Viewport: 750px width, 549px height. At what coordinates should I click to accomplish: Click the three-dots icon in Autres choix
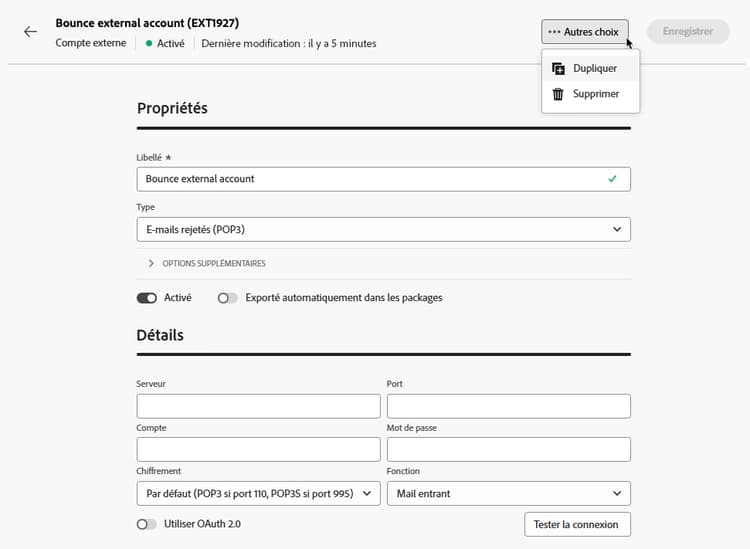555,32
